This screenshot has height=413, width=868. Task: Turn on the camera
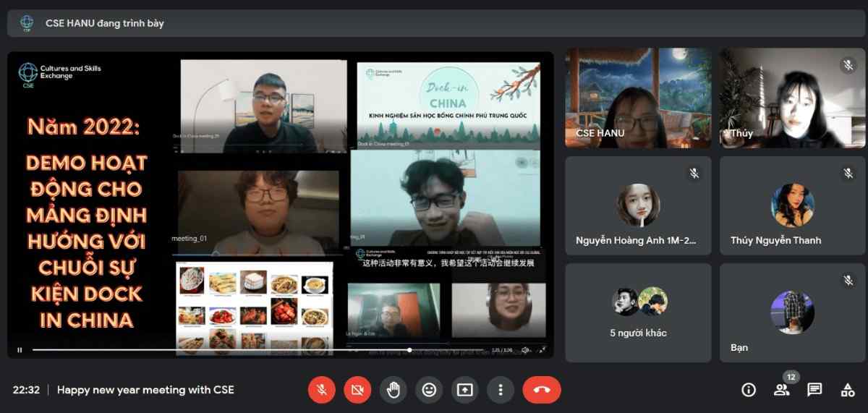pos(357,390)
